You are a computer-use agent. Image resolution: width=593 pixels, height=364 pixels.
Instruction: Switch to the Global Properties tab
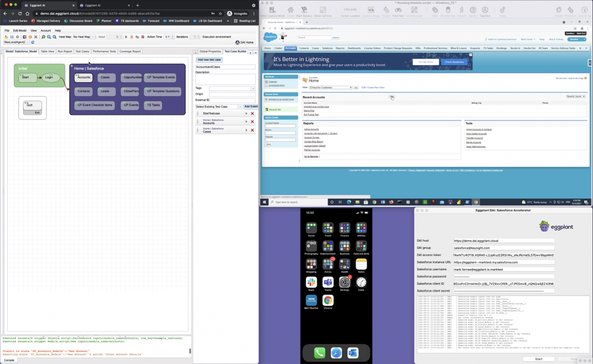(210, 52)
